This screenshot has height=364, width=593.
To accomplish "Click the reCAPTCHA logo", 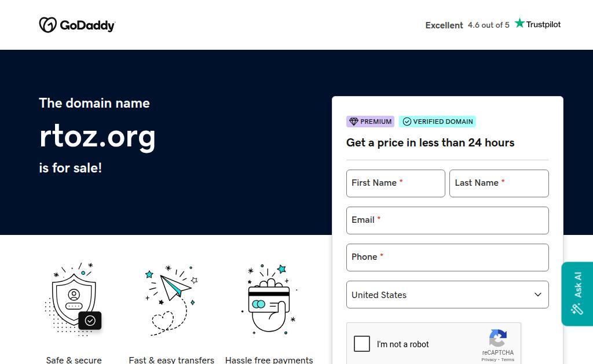I will (497, 339).
